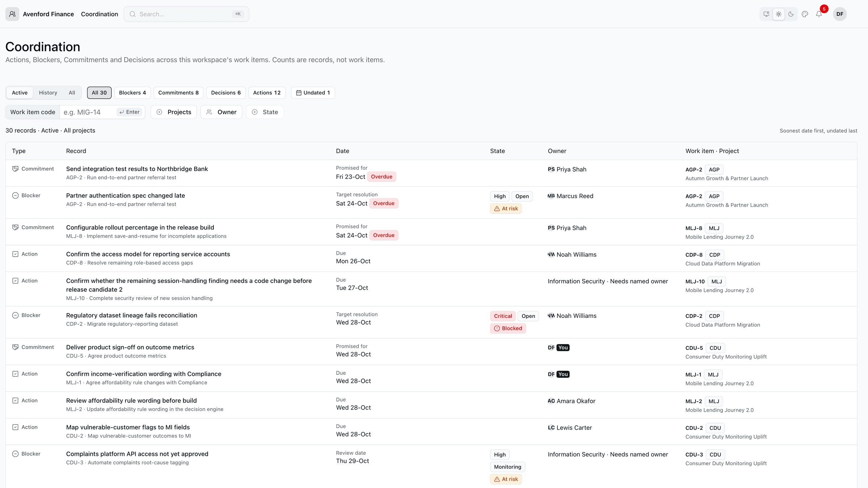Click the Critical severity badge
Viewport: 868px width, 488px height.
click(x=503, y=316)
